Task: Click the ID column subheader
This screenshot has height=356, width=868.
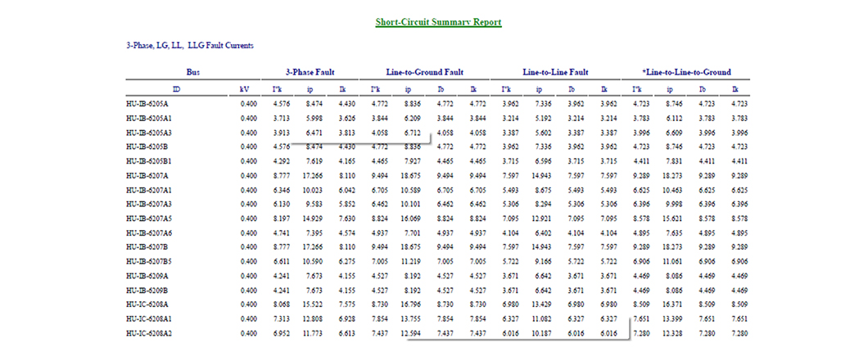Action: click(x=177, y=88)
